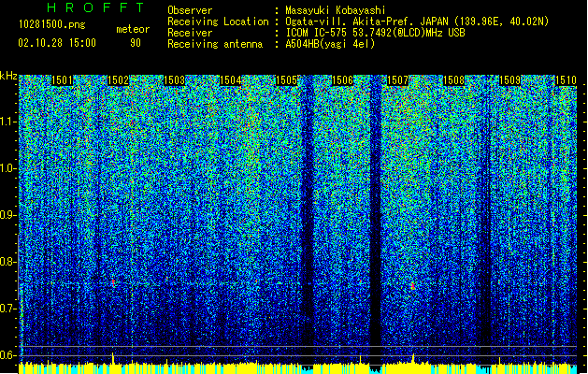Click the 1505 time marker

click(x=286, y=80)
